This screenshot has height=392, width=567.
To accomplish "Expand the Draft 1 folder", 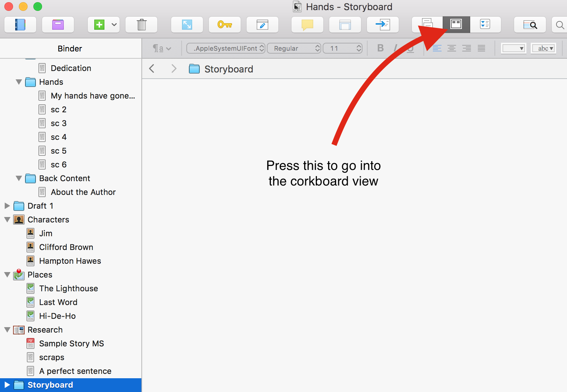I will coord(8,206).
